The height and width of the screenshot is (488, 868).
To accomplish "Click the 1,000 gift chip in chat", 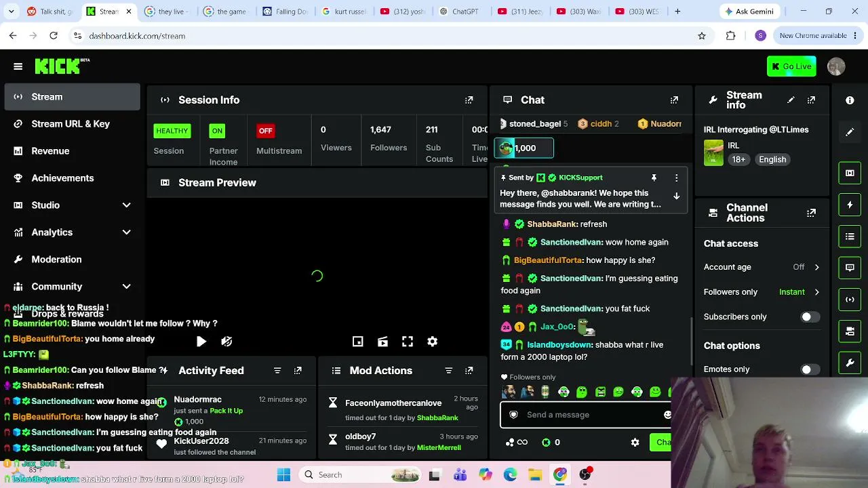I will click(524, 148).
